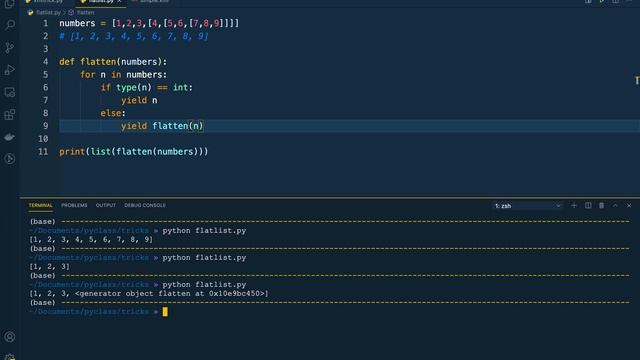Open the Accounts menu icon
The height and width of the screenshot is (360, 640).
tap(9, 337)
